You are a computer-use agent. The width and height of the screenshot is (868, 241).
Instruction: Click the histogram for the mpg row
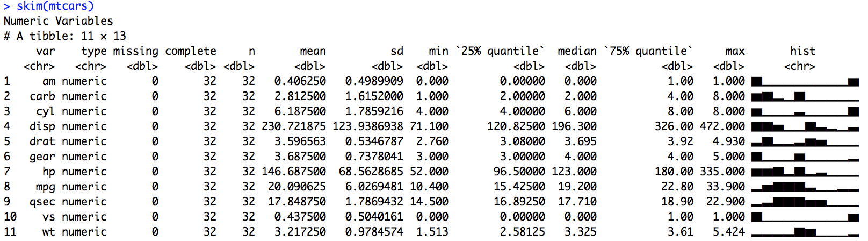[805, 187]
